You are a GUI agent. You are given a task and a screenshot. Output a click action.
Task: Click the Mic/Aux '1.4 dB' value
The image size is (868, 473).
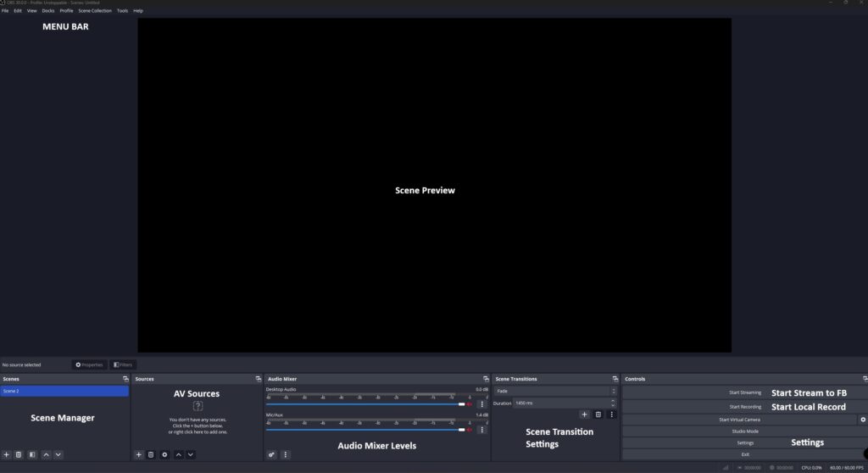pos(481,415)
